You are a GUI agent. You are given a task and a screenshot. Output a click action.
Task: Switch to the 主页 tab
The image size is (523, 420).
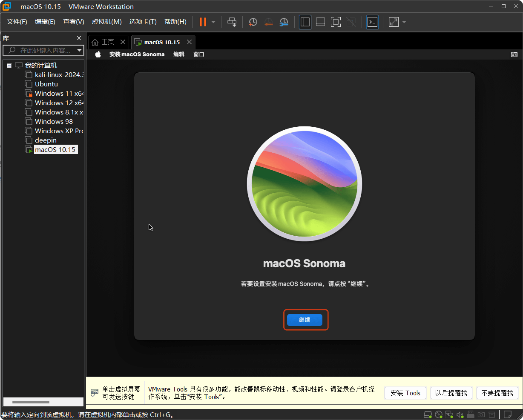pyautogui.click(x=107, y=42)
